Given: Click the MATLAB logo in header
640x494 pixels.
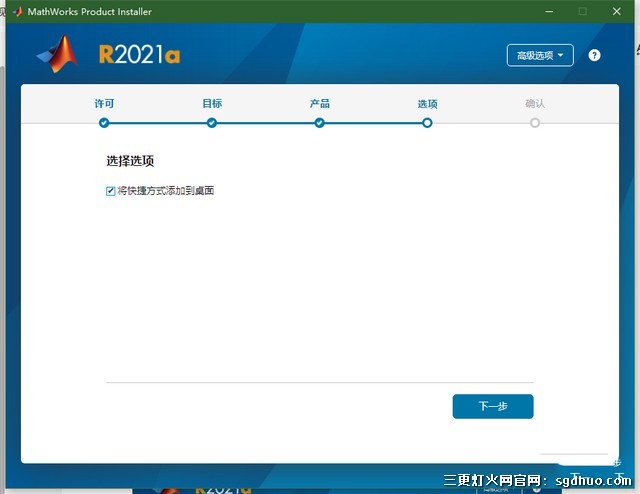Looking at the screenshot, I should point(58,54).
